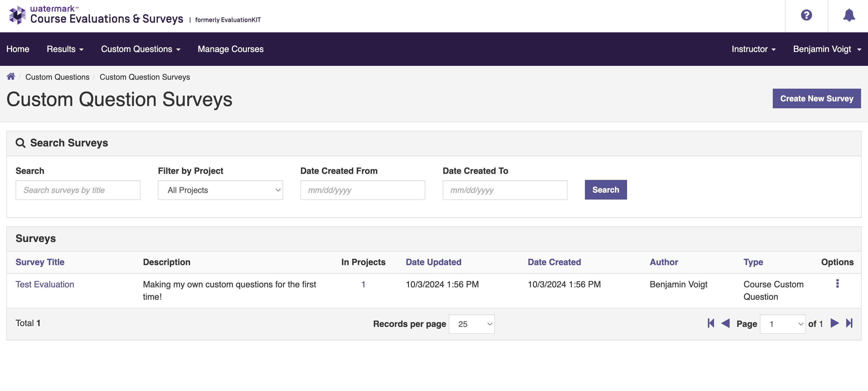Click the In Projects count link for Test Evaluation
This screenshot has width=868, height=391.
[x=363, y=284]
